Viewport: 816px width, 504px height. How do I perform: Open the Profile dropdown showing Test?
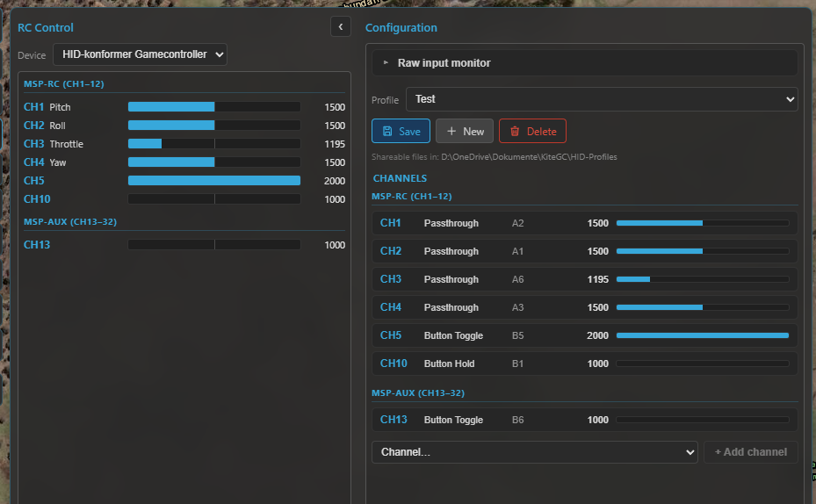coord(602,99)
